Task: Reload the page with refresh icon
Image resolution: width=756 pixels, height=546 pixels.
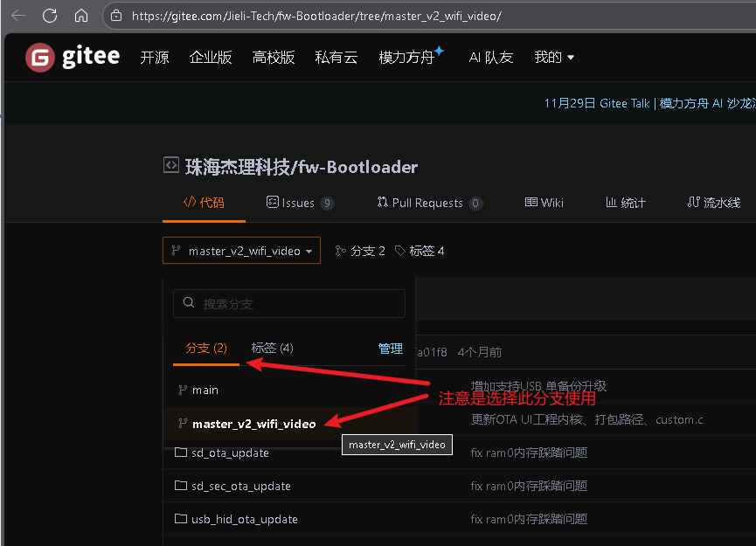Action: [x=50, y=16]
